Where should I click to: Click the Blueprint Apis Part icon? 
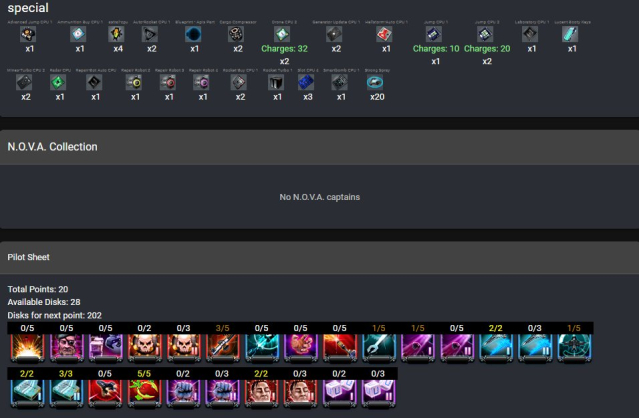point(193,34)
